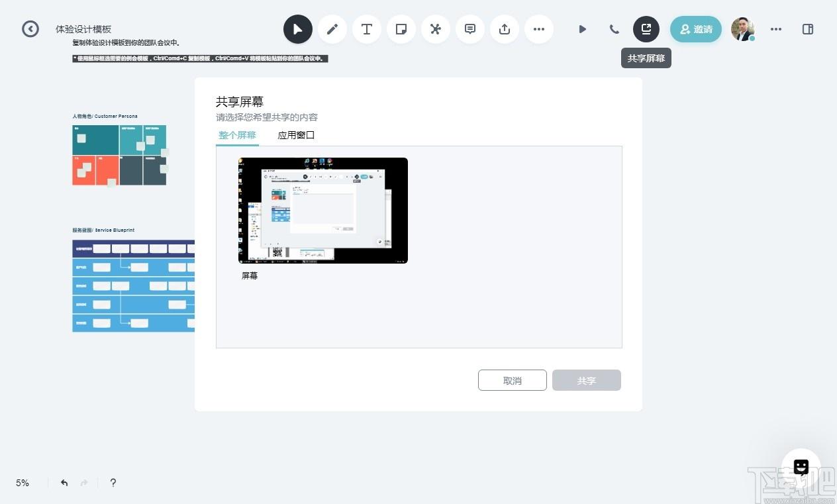The height and width of the screenshot is (504, 837).
Task: Pick the sticky note tool
Action: [401, 29]
